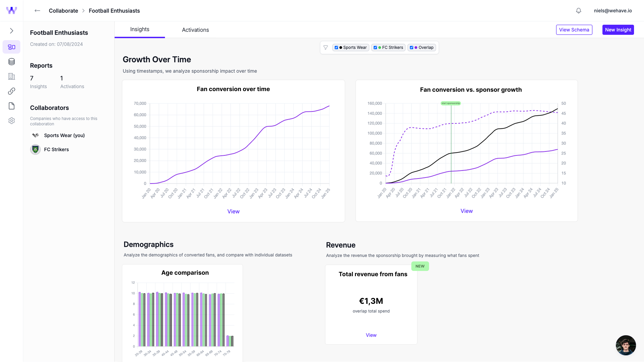The width and height of the screenshot is (644, 362).
Task: Open the documents icon in the sidebar
Action: tap(12, 106)
